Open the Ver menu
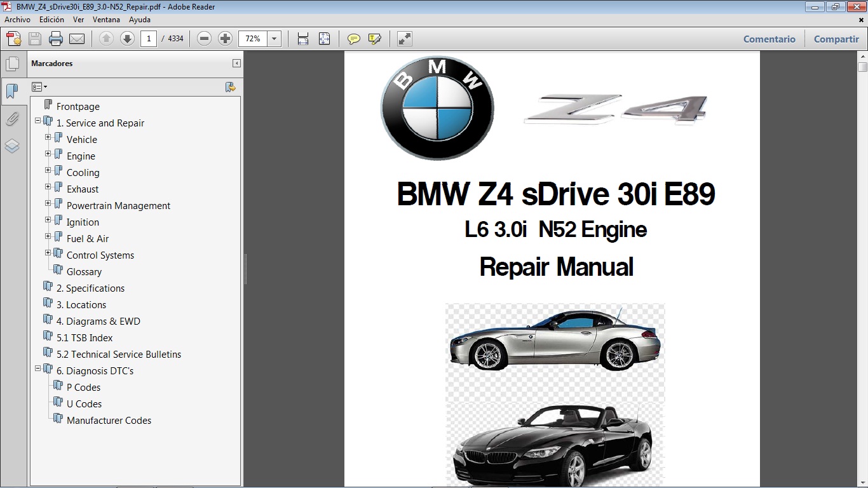This screenshot has height=488, width=868. coord(78,20)
